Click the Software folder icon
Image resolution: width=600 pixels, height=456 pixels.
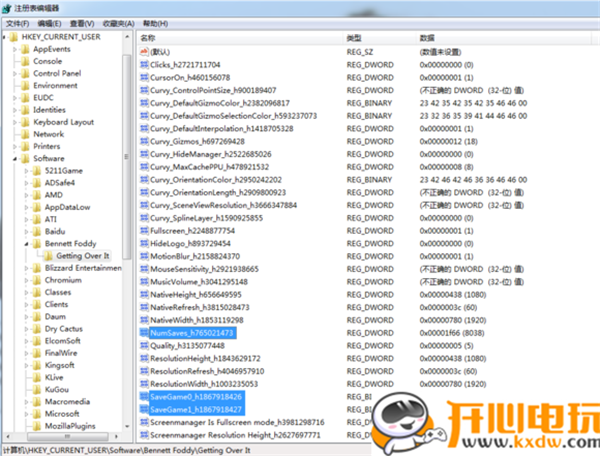[25, 158]
